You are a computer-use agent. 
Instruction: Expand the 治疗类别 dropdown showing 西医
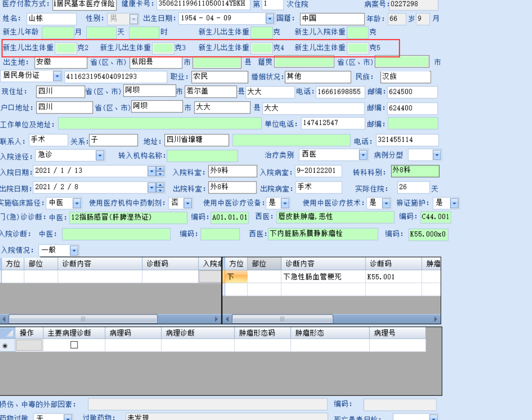point(363,155)
